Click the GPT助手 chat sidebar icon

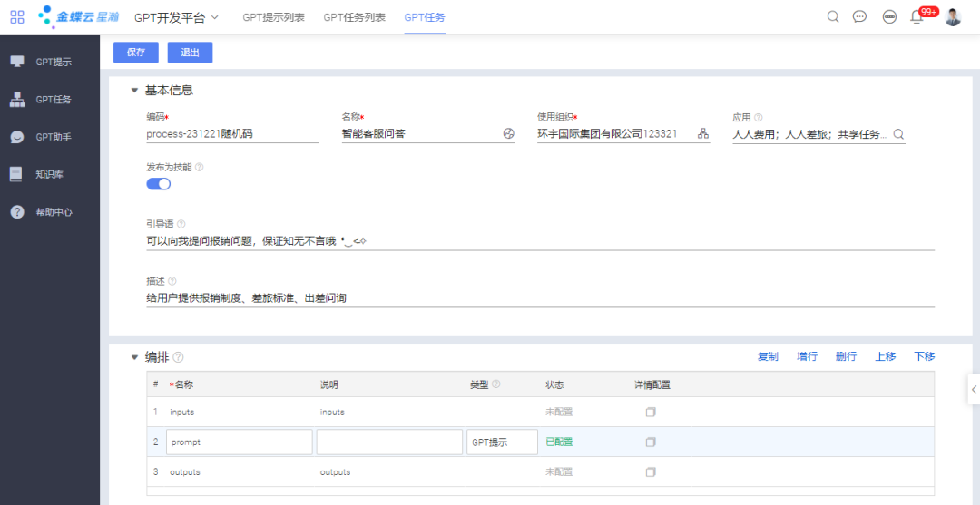point(17,137)
